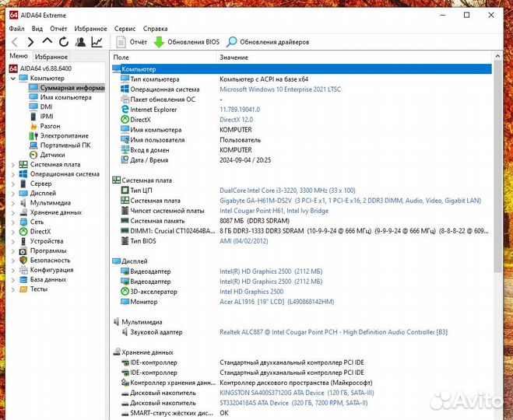Open the DMI tree item
Image resolution: width=513 pixels, height=420 pixels.
[40, 107]
